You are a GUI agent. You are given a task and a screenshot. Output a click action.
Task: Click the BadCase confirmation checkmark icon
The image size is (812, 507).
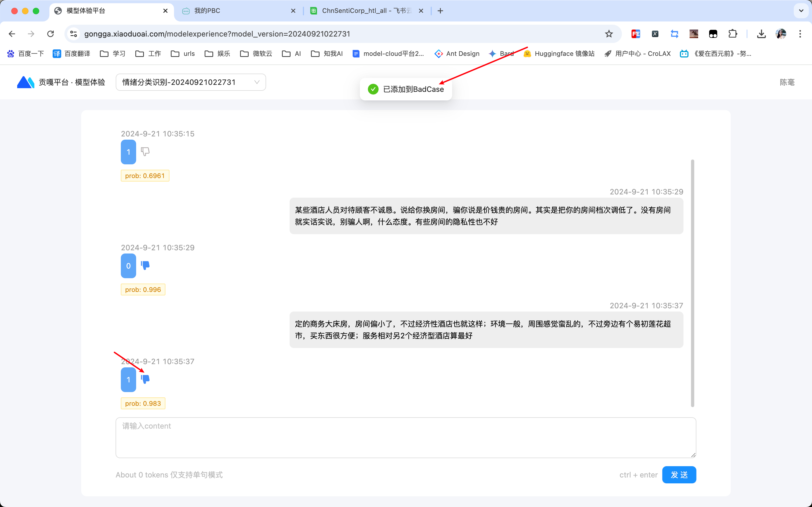(x=372, y=89)
